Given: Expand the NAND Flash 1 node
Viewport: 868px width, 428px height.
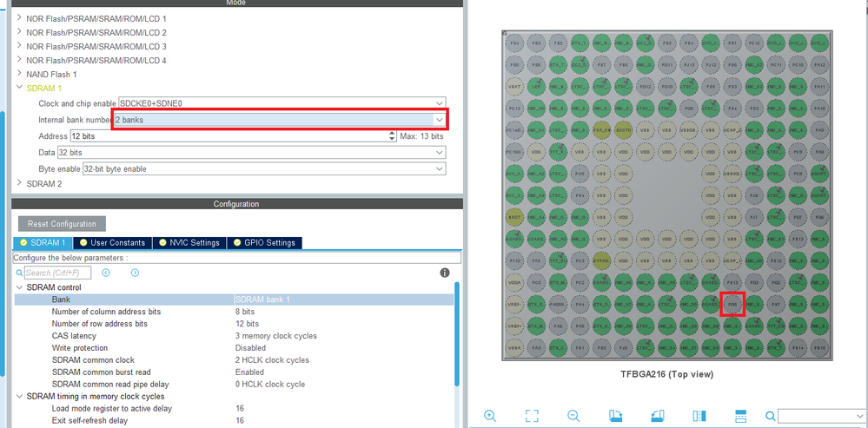Looking at the screenshot, I should pyautogui.click(x=20, y=74).
